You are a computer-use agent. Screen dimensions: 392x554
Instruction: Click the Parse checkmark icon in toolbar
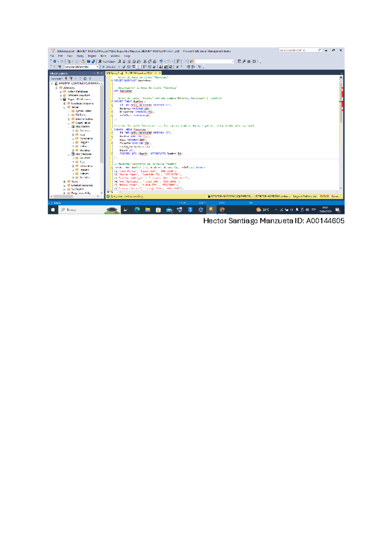(x=124, y=67)
